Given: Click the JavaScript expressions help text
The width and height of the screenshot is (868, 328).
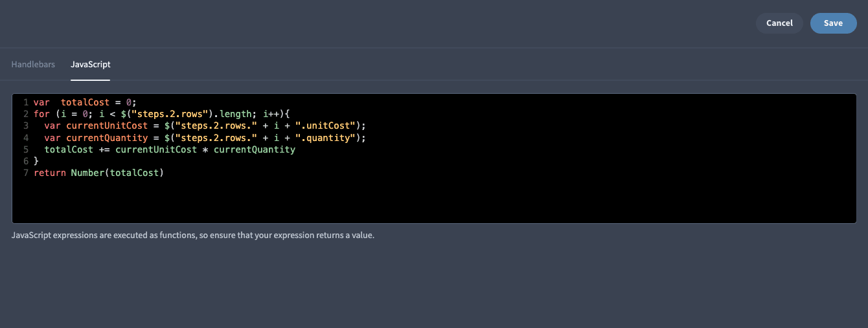Looking at the screenshot, I should pos(193,235).
